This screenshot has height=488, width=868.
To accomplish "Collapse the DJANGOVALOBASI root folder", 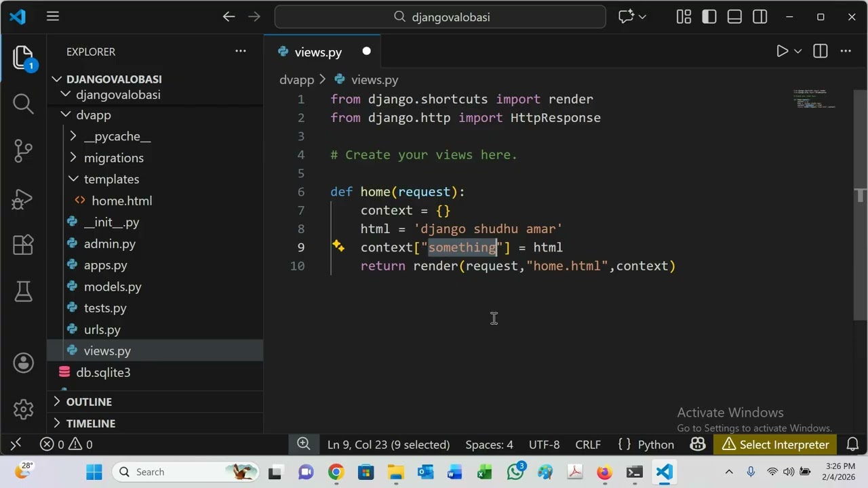I will point(114,79).
